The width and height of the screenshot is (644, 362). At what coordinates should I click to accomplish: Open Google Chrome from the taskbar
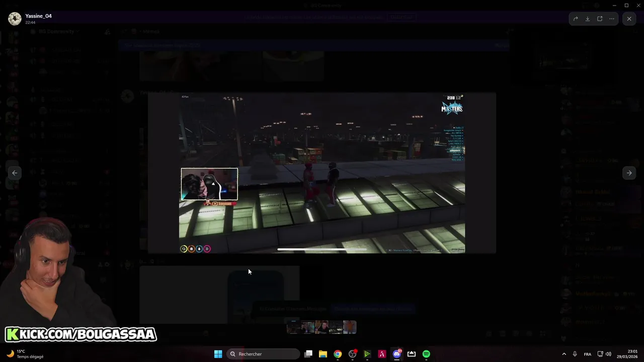(x=338, y=354)
